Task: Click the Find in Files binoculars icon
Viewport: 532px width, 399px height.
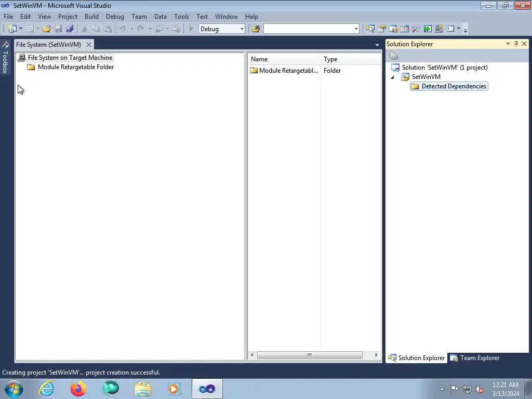Action: click(x=256, y=29)
